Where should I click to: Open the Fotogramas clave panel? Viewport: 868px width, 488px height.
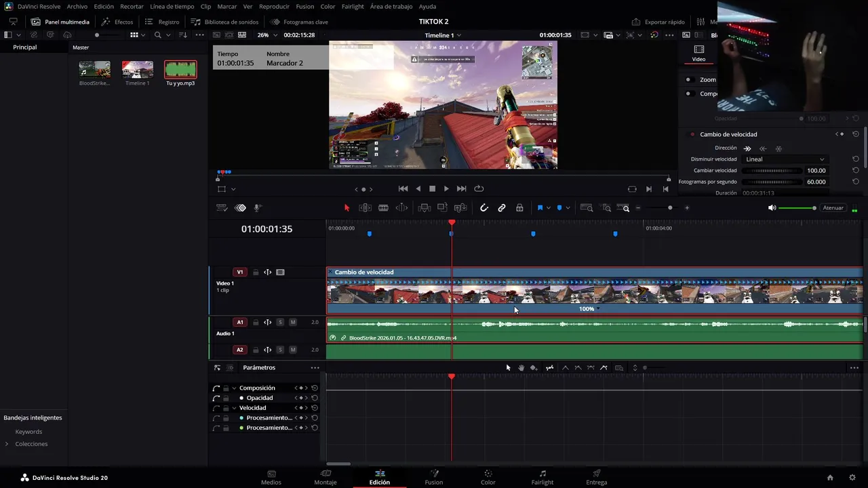299,22
